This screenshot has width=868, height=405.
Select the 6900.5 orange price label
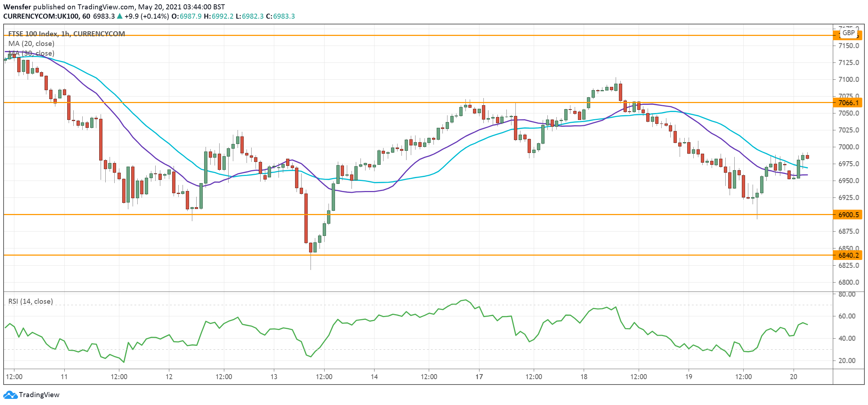[x=848, y=215]
